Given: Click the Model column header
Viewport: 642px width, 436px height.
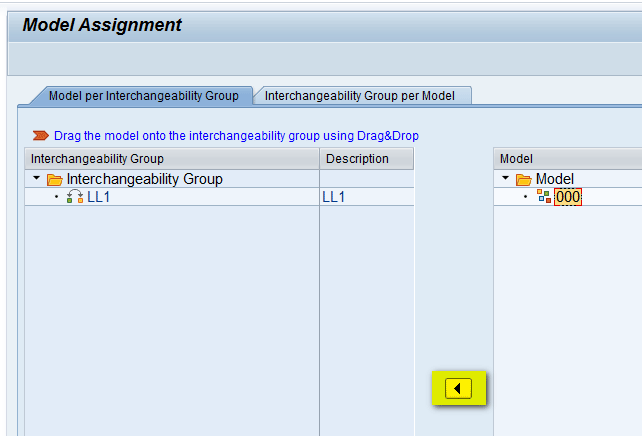Looking at the screenshot, I should pos(517,159).
